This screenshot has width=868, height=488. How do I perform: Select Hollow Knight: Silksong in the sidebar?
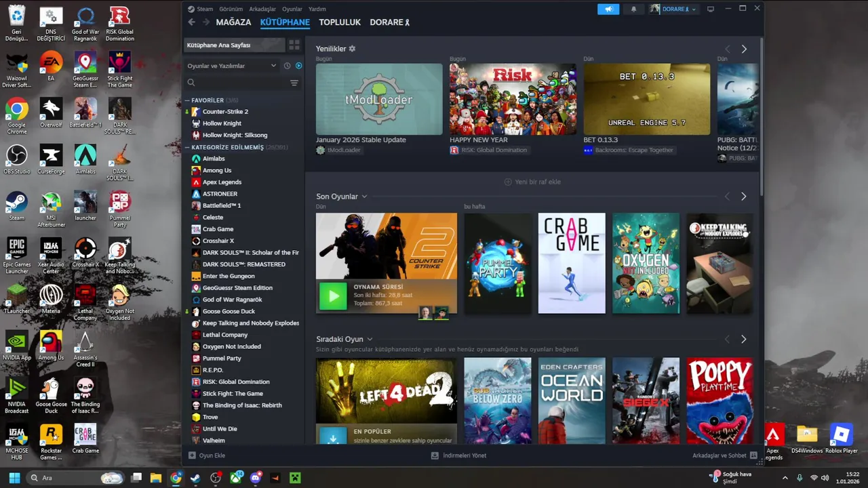[235, 135]
